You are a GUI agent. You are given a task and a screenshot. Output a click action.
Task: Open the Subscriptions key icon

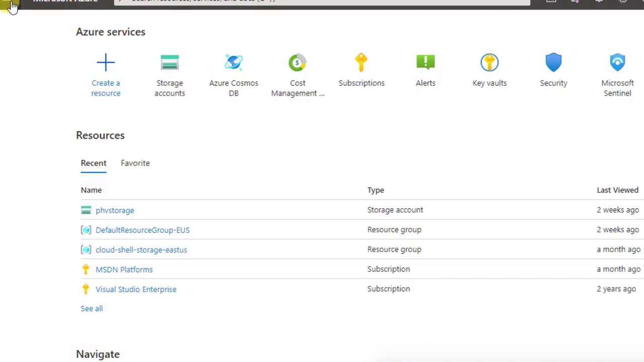pyautogui.click(x=361, y=63)
